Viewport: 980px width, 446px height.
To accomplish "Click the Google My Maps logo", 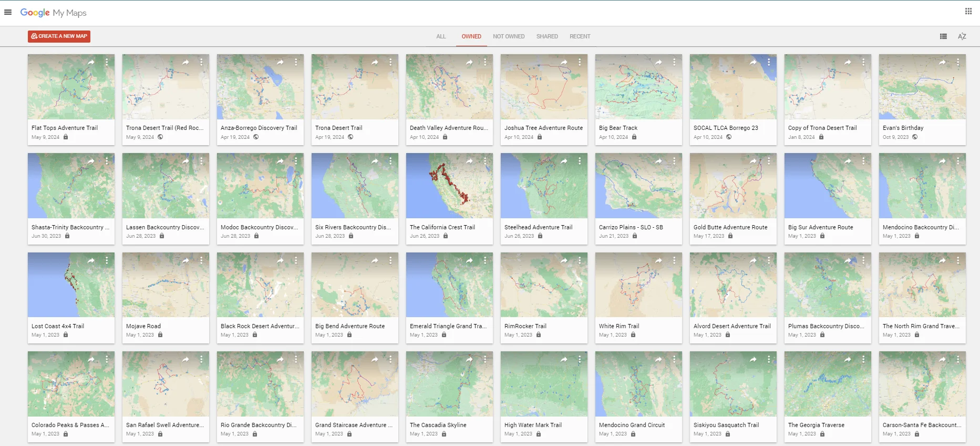I will click(x=53, y=13).
